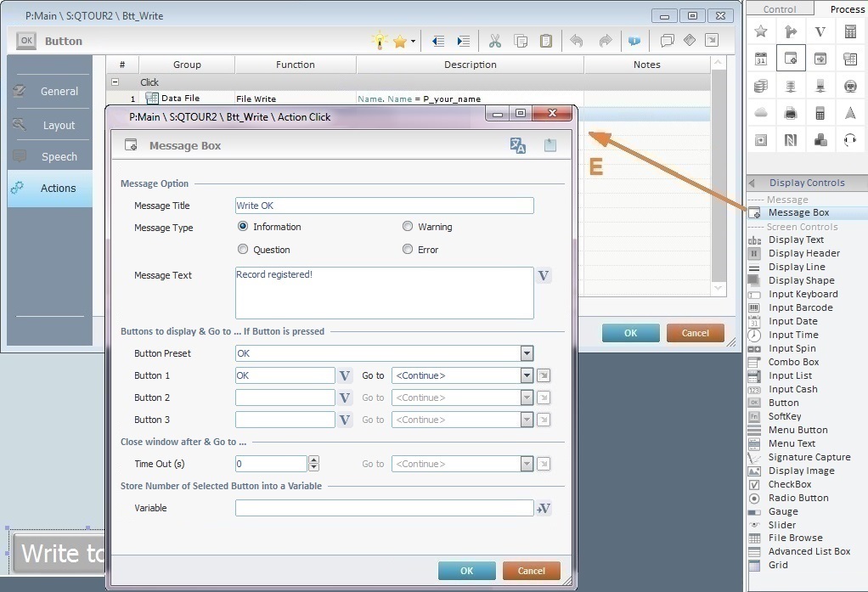Select the Warning message type
Image resolution: width=868 pixels, height=592 pixels.
[x=408, y=227]
